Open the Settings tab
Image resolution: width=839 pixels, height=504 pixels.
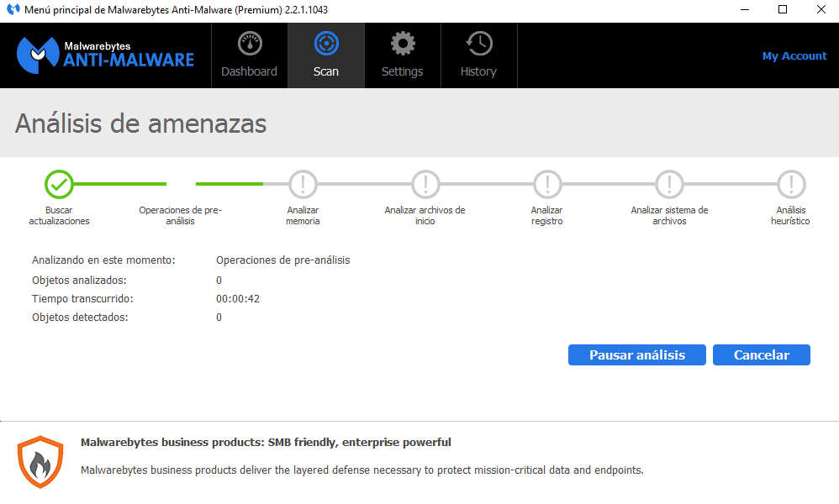(x=403, y=55)
